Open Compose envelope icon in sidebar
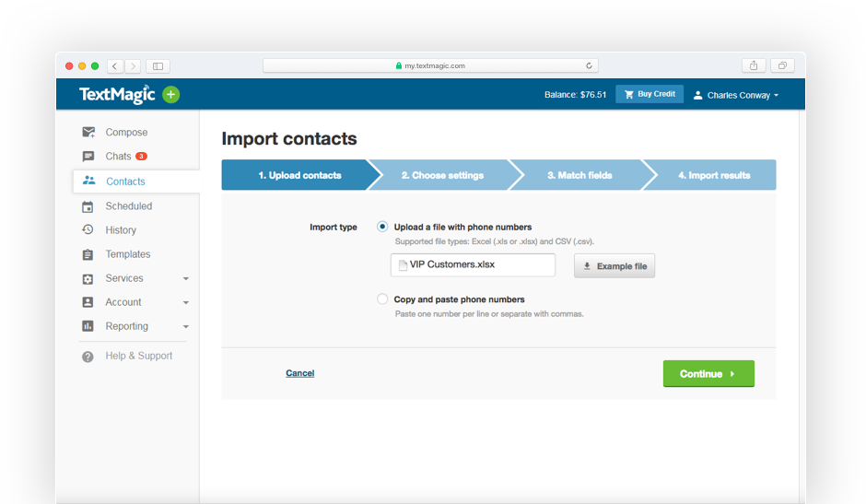The height and width of the screenshot is (504, 866). click(88, 132)
